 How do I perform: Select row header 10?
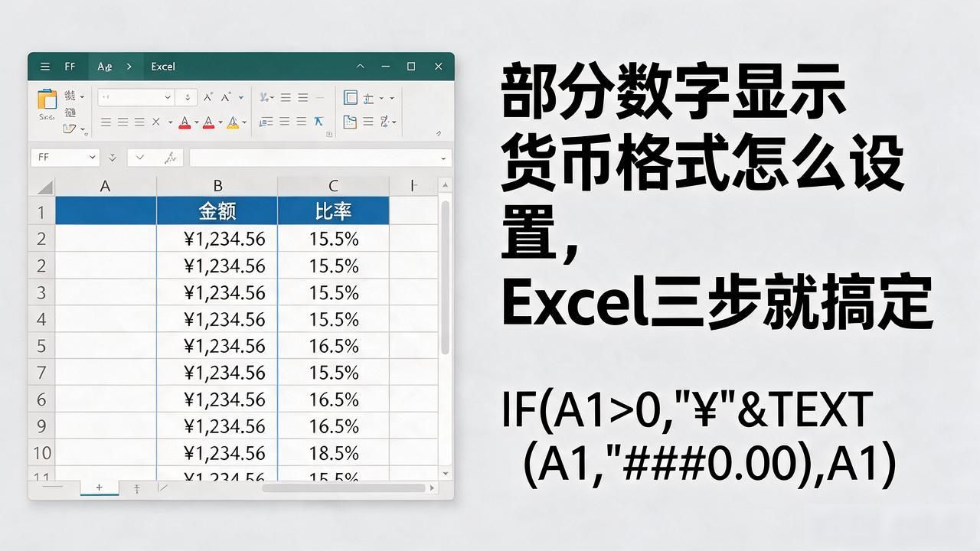[41, 453]
